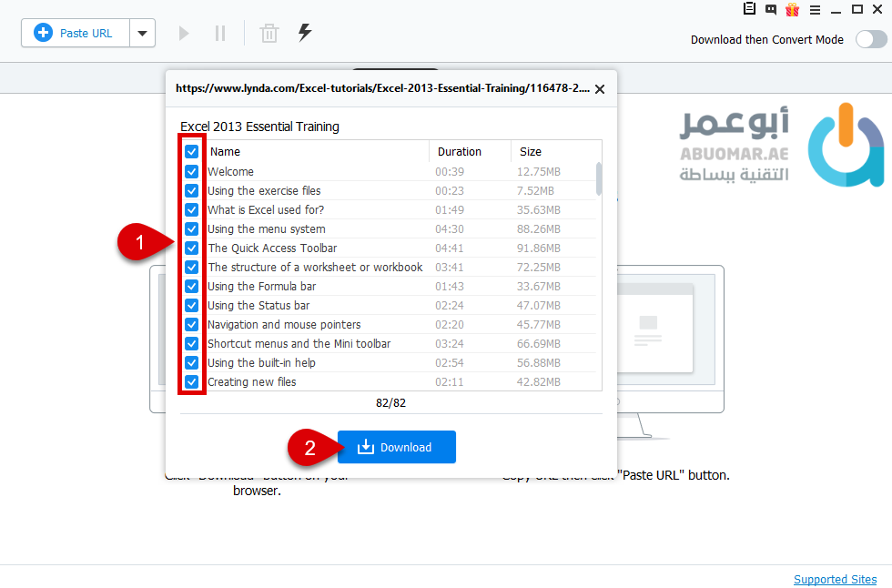The width and height of the screenshot is (892, 588).
Task: Select Using the Status bar row text
Action: coord(258,305)
